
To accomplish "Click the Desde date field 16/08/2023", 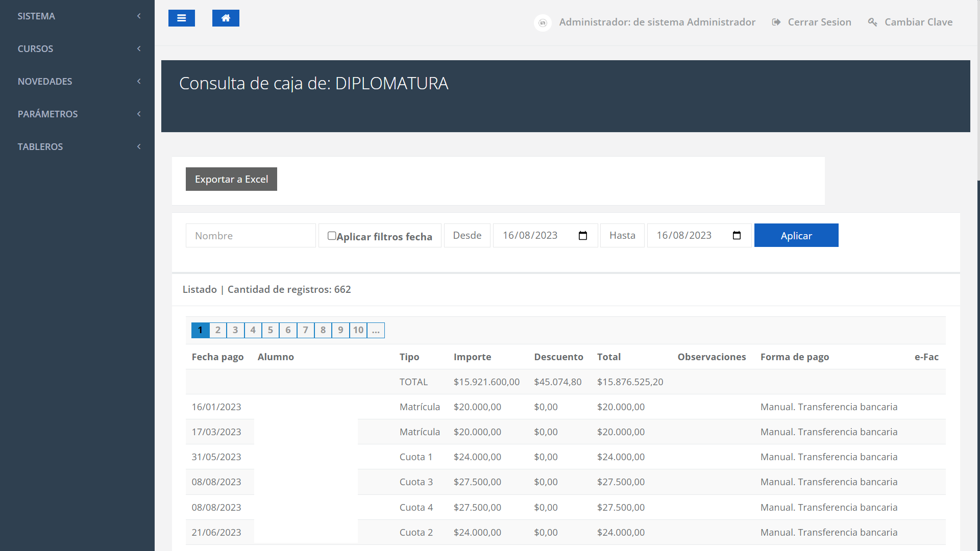I will tap(545, 236).
